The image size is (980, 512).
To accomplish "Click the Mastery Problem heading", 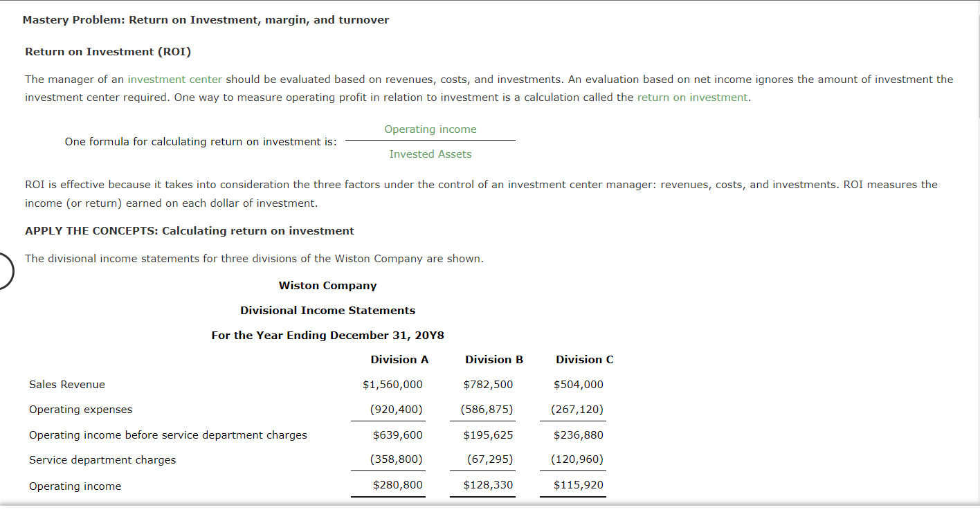I will pos(206,19).
